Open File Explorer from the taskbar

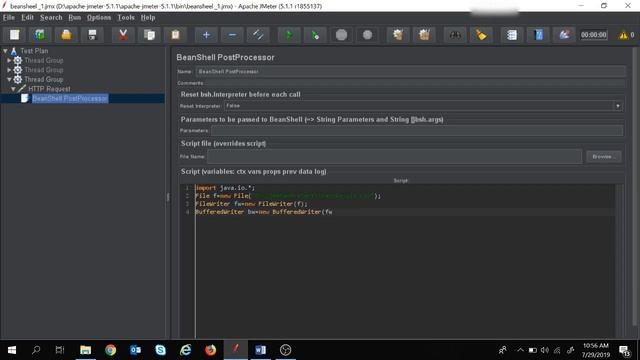(85, 350)
